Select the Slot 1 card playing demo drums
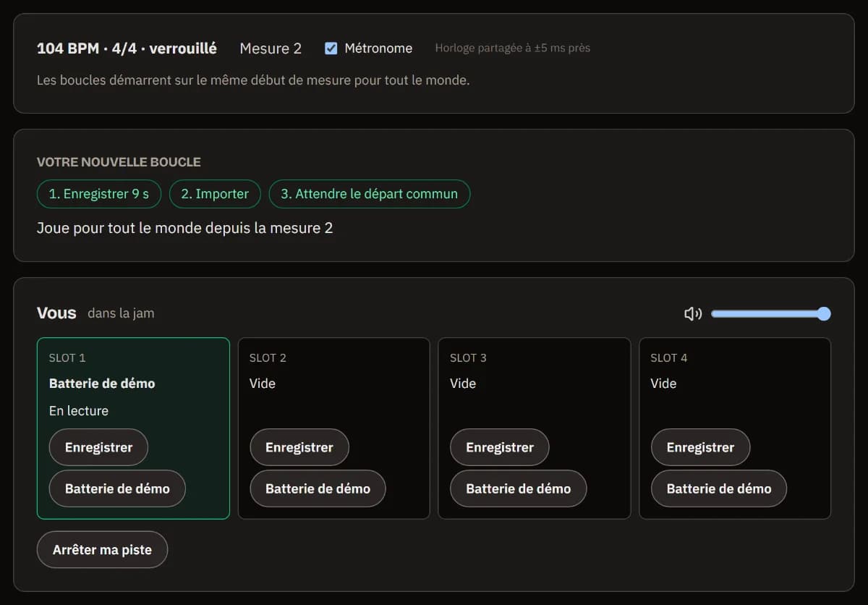Image resolution: width=868 pixels, height=605 pixels. point(133,428)
